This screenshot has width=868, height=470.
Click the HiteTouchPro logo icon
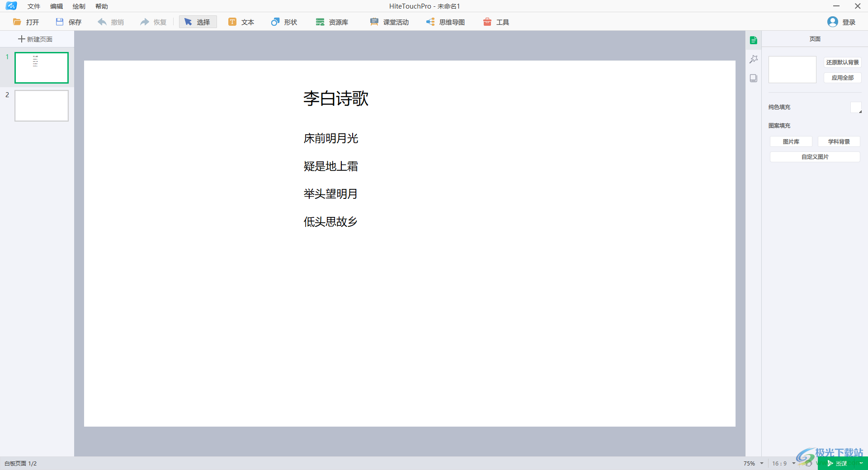(x=11, y=6)
